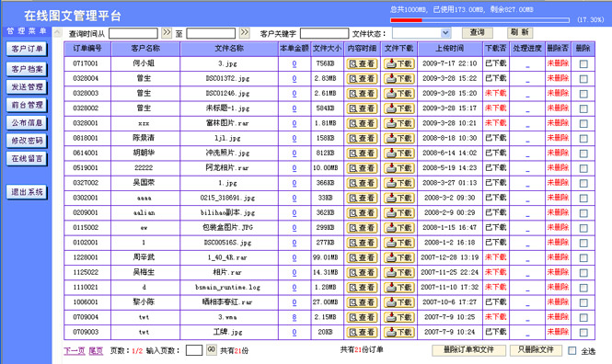Download bsmain_runtime.log file
The image size is (612, 364).
pyautogui.click(x=398, y=288)
